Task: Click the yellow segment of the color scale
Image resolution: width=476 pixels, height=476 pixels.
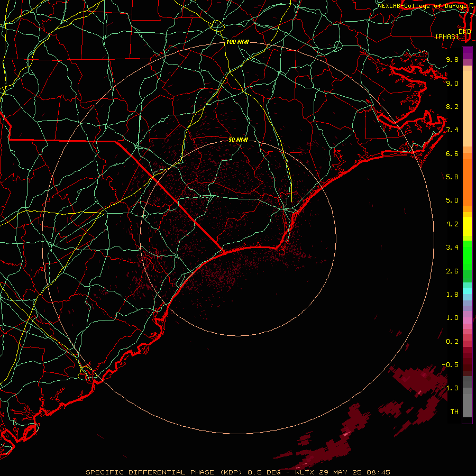Action: (x=467, y=226)
